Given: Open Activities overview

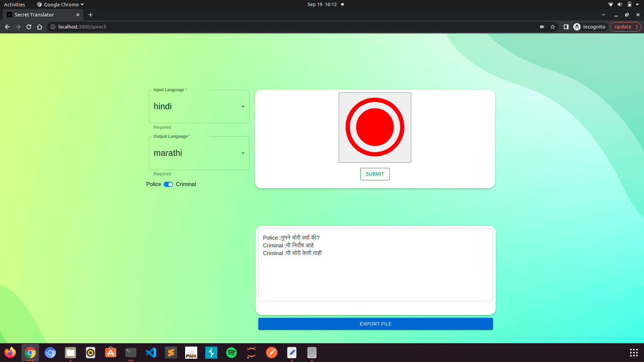Looking at the screenshot, I should click(x=14, y=4).
